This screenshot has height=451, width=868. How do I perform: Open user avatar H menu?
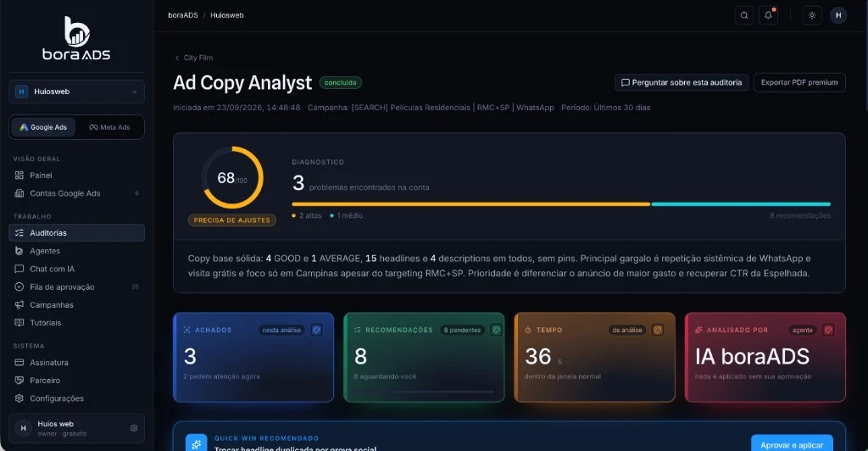click(838, 15)
